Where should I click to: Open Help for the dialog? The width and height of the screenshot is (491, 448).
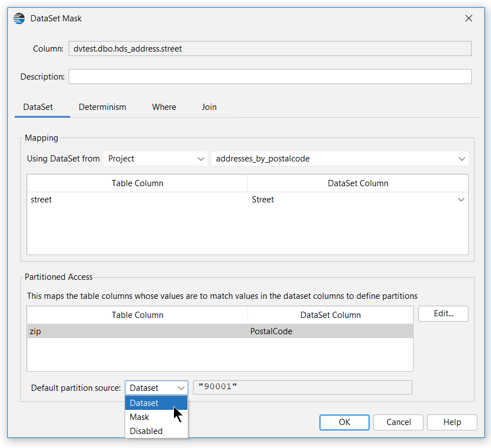click(452, 422)
